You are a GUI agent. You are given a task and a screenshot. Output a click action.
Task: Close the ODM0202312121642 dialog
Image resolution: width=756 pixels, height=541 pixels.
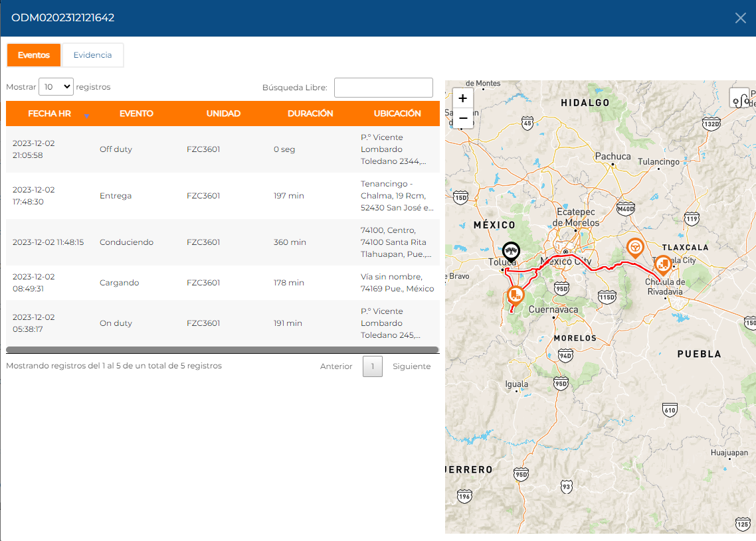740,18
